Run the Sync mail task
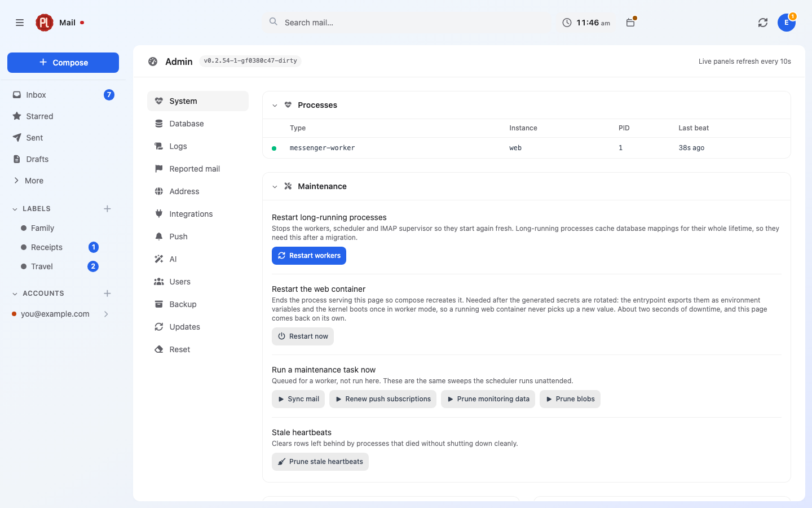This screenshot has height=508, width=812. point(298,399)
